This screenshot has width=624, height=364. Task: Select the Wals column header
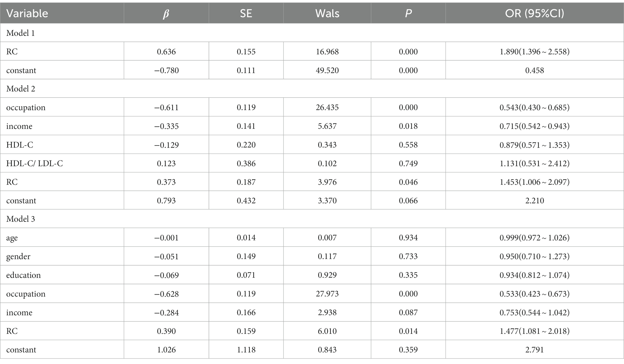pos(327,14)
